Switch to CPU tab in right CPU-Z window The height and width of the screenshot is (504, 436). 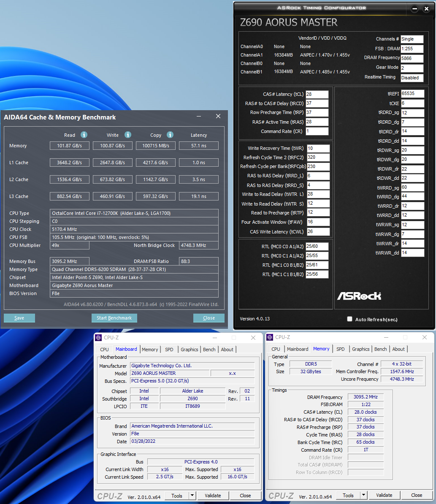tap(276, 349)
